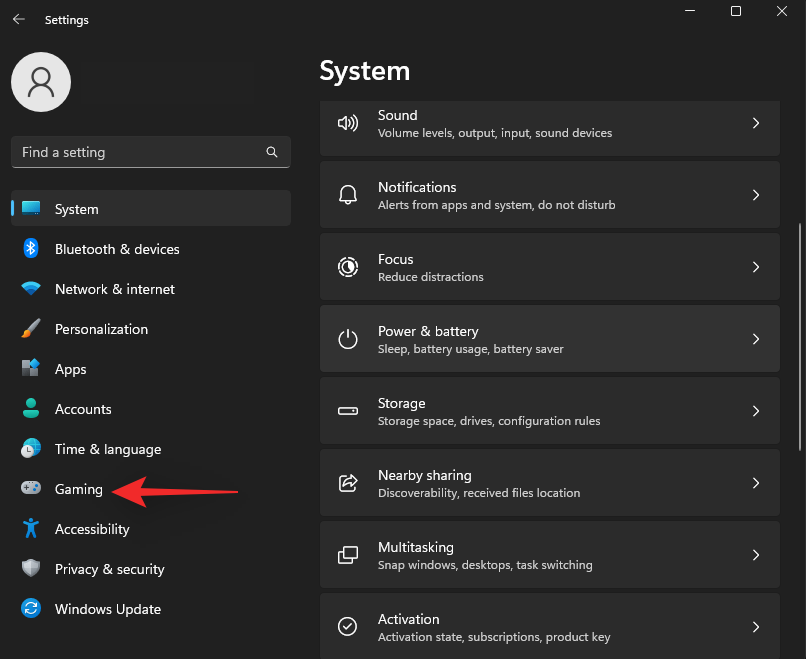Viewport: 806px width, 659px height.
Task: Click the Bluetooth icon in the sidebar
Action: point(30,248)
